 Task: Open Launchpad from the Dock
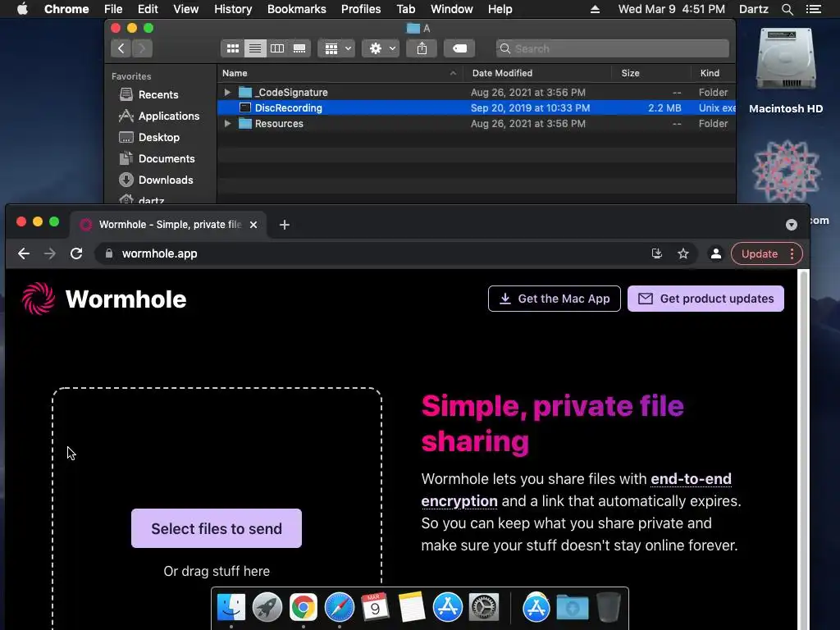coord(267,607)
